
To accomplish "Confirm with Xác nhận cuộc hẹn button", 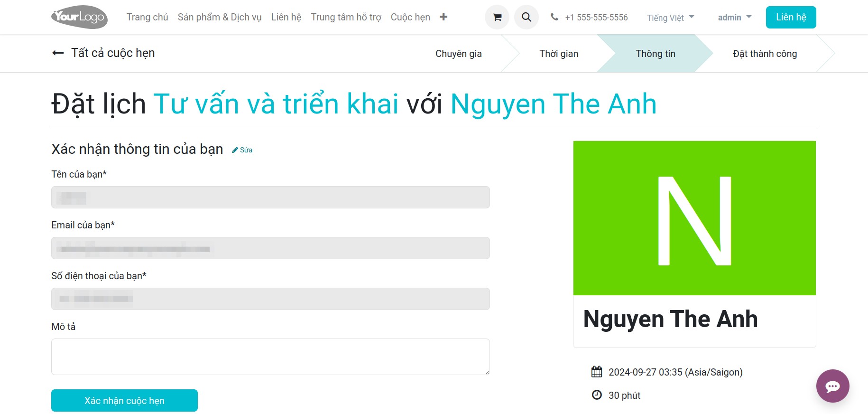I will [124, 401].
